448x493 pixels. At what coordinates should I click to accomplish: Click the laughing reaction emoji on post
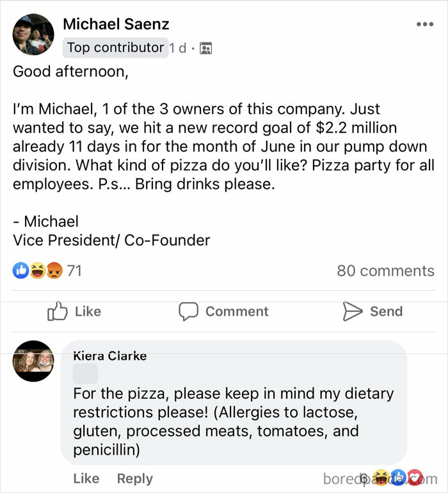pyautogui.click(x=37, y=271)
